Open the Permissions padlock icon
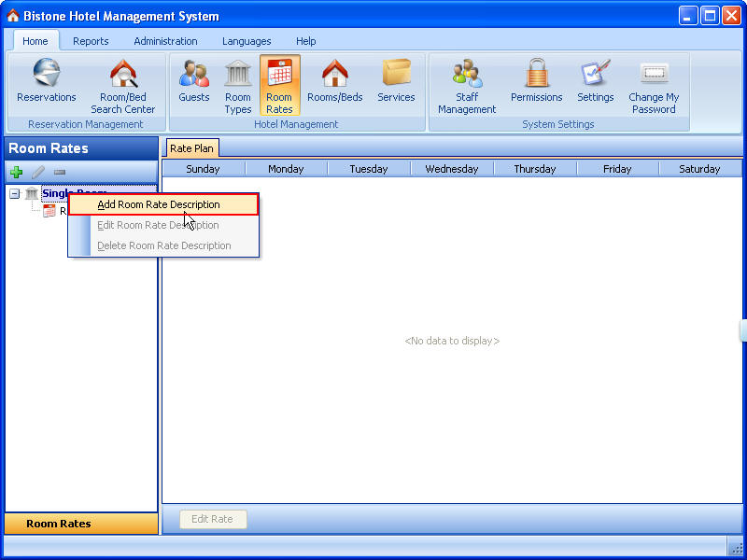The width and height of the screenshot is (747, 560). (x=536, y=82)
